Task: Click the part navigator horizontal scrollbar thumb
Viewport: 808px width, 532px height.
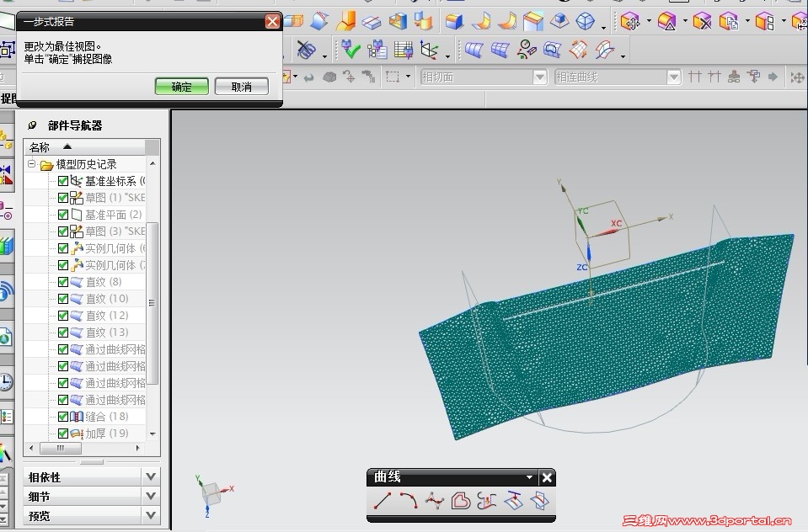Action: tap(61, 448)
